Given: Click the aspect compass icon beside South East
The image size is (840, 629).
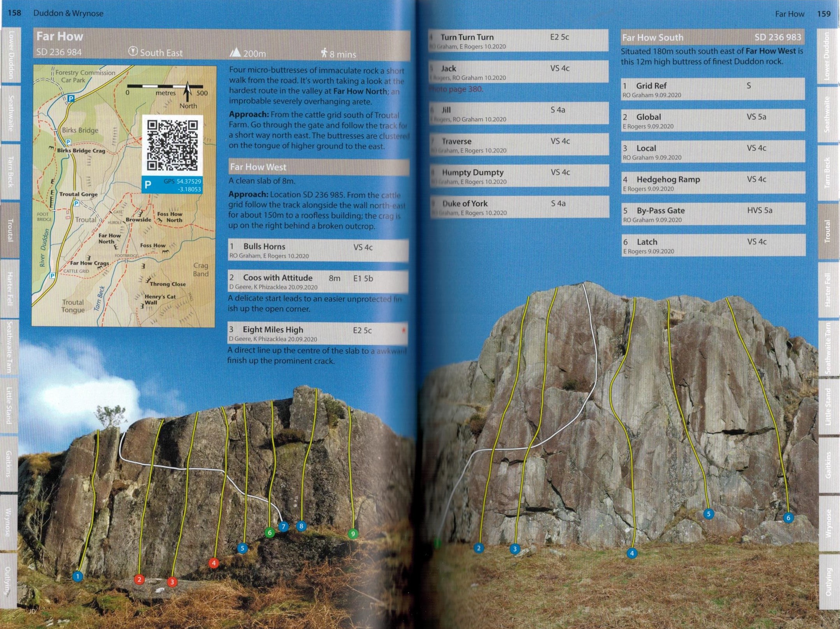Looking at the screenshot, I should click(133, 51).
